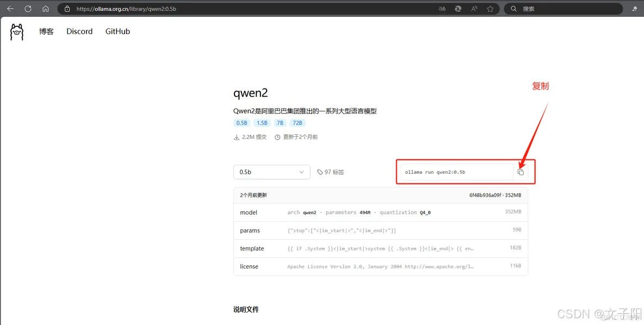Select the 1.5B model tag
Image resolution: width=644 pixels, height=325 pixels.
point(262,123)
